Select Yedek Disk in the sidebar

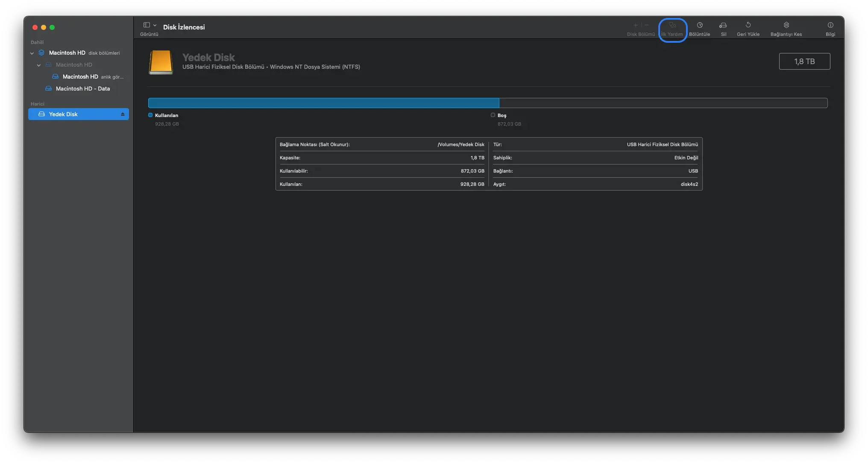tap(79, 114)
